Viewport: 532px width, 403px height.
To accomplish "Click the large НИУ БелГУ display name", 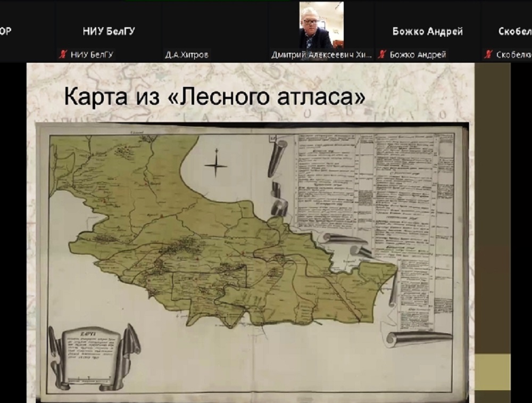I will pyautogui.click(x=109, y=31).
